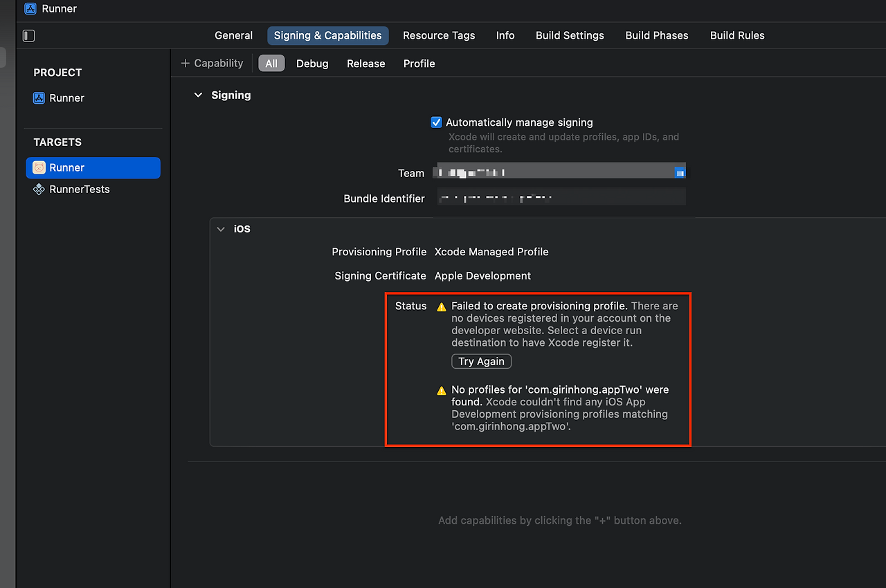
Task: Click warning icon beside 'Failed to create provisioning profile'
Action: point(442,306)
